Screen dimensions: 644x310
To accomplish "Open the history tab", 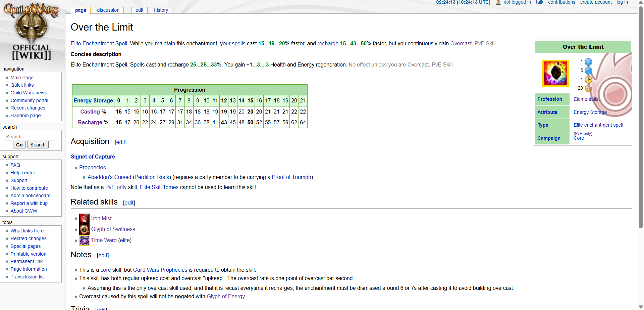I will 161,10.
